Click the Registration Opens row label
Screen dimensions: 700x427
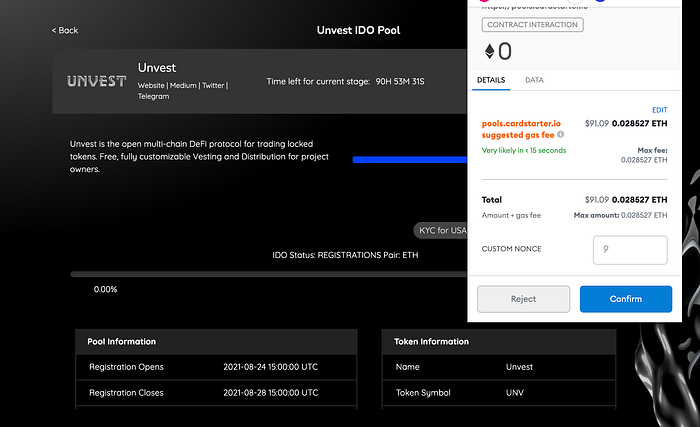[x=126, y=367]
